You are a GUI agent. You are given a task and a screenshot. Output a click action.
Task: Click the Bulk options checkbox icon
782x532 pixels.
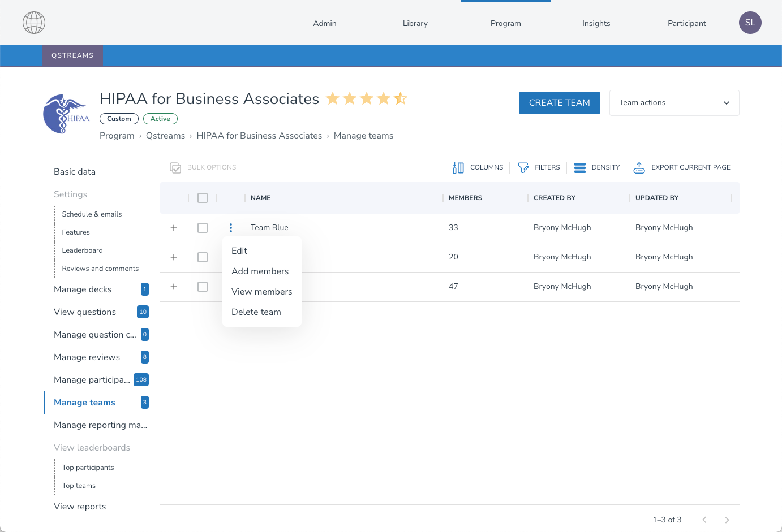pos(175,167)
